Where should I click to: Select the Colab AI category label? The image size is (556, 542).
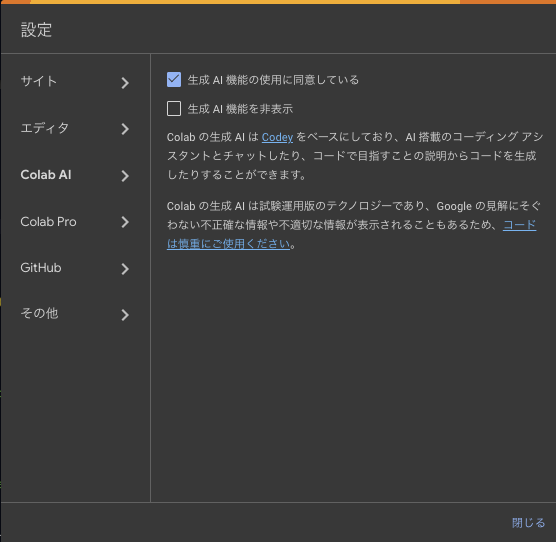[46, 175]
